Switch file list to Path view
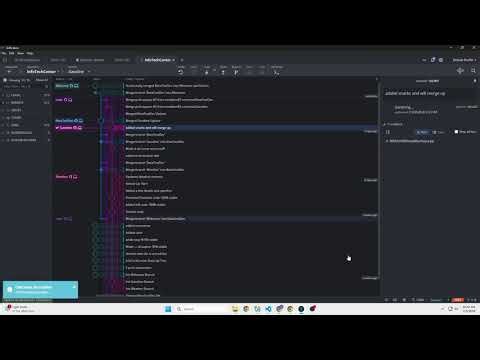 pos(422,132)
